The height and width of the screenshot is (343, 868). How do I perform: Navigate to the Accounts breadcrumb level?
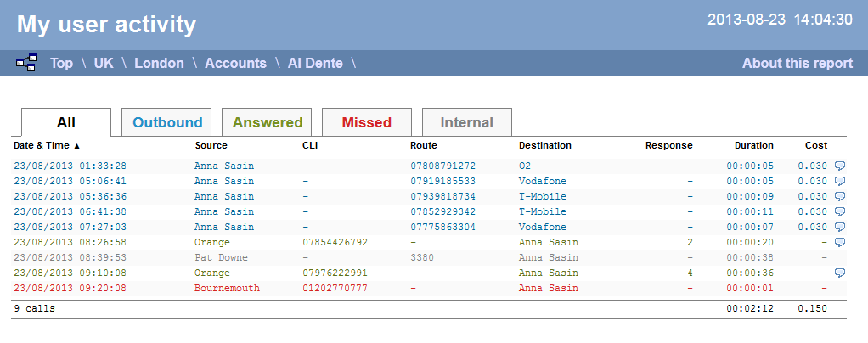tap(236, 63)
